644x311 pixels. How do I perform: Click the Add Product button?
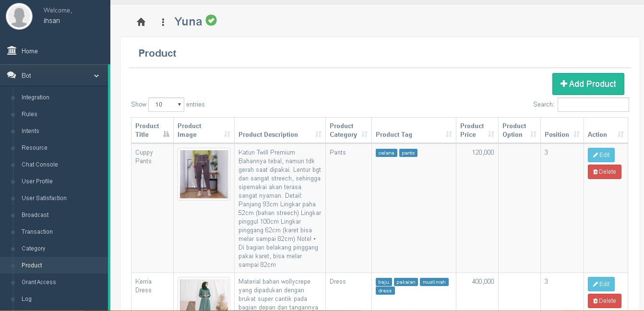588,84
